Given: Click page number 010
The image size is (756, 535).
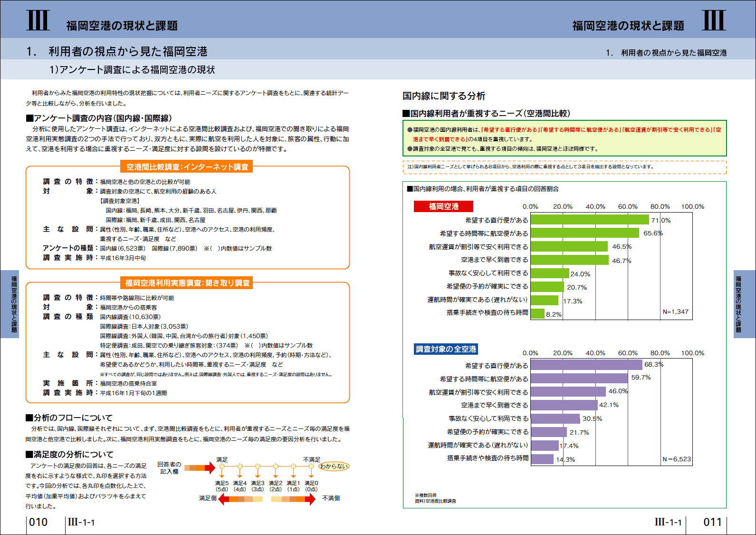Looking at the screenshot, I should tap(38, 522).
